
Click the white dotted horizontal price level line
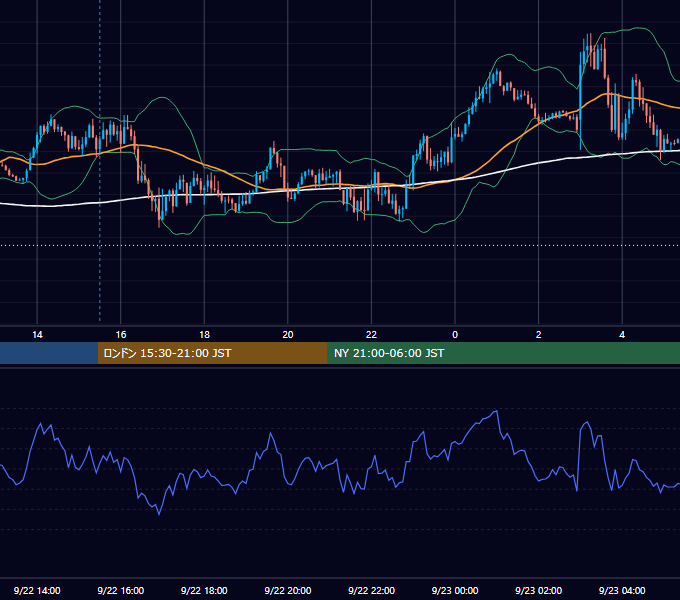[x=340, y=245]
